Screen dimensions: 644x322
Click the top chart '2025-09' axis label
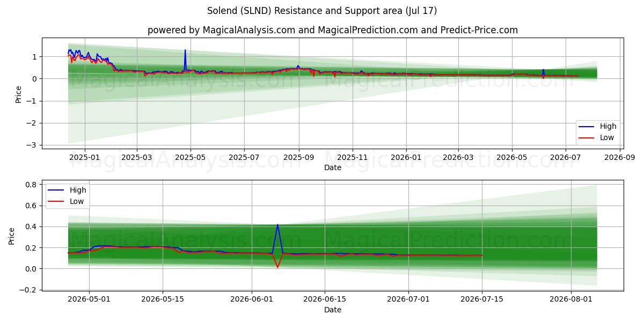pos(299,158)
